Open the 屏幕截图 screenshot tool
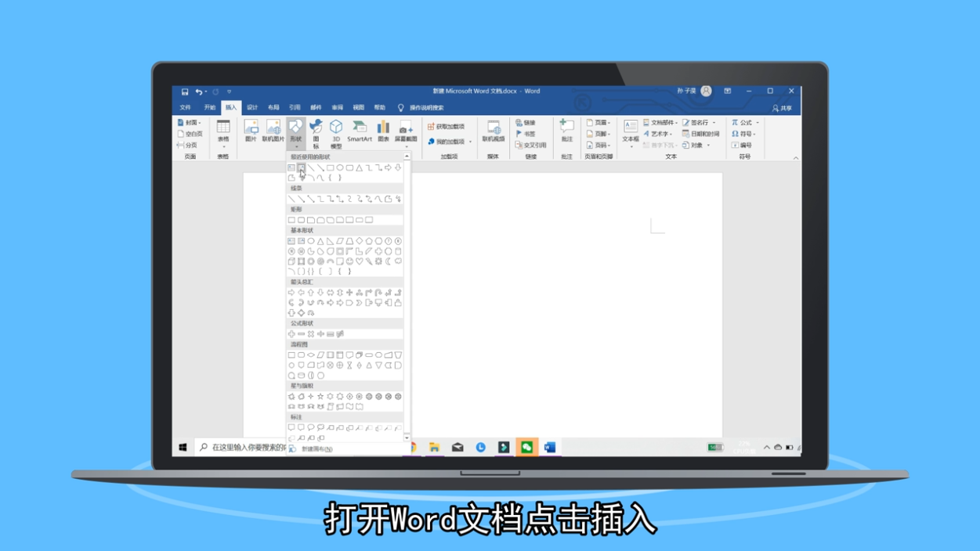 click(x=406, y=133)
